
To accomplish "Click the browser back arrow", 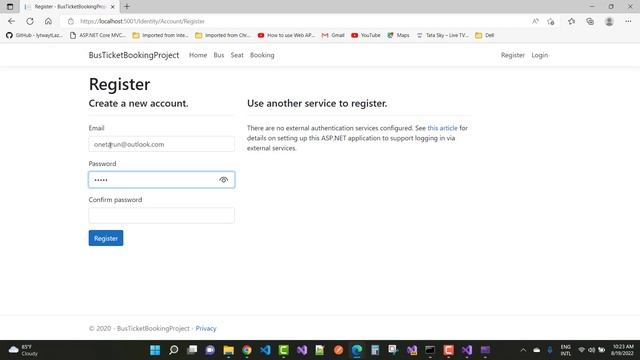I will click(x=11, y=21).
